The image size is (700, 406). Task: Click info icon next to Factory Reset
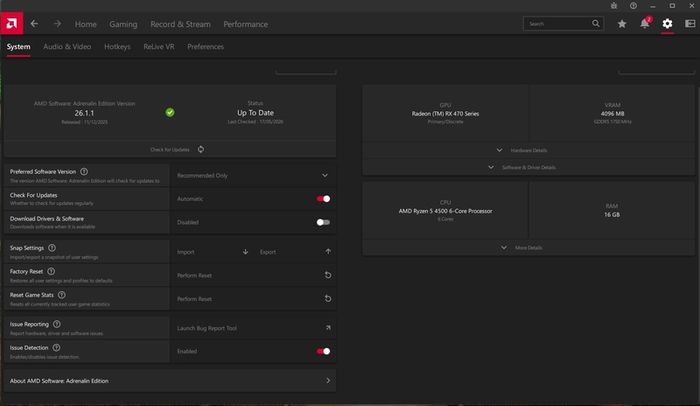[x=51, y=271]
